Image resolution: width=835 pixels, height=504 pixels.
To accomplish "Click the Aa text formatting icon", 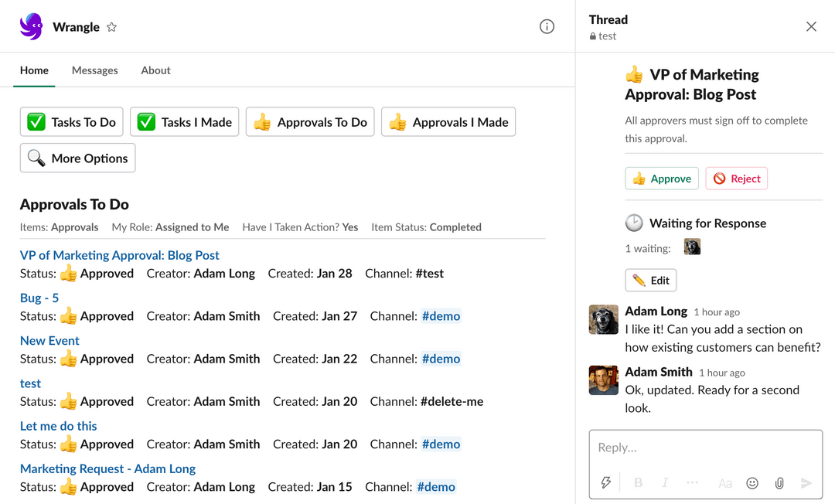I will [x=725, y=482].
